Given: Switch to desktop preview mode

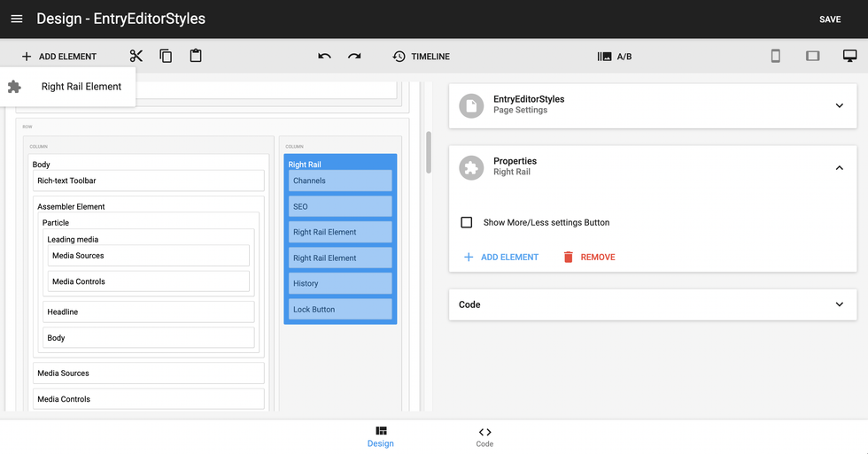Looking at the screenshot, I should [849, 56].
